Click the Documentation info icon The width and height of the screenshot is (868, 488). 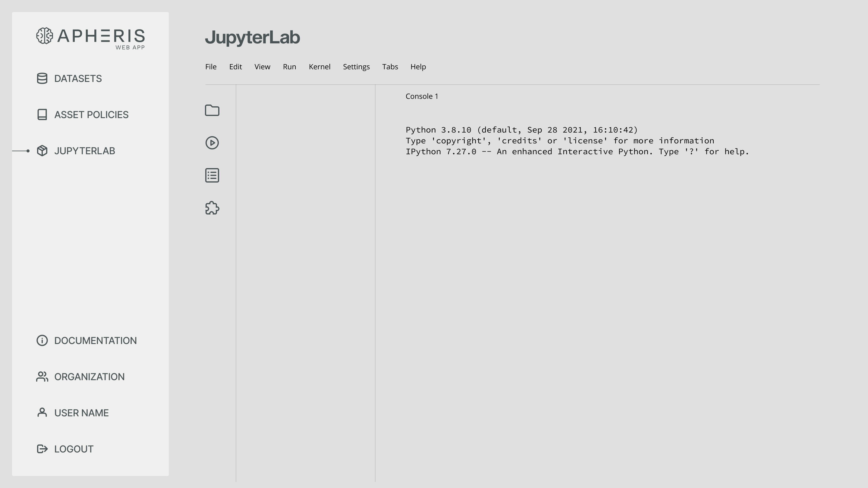[42, 340]
